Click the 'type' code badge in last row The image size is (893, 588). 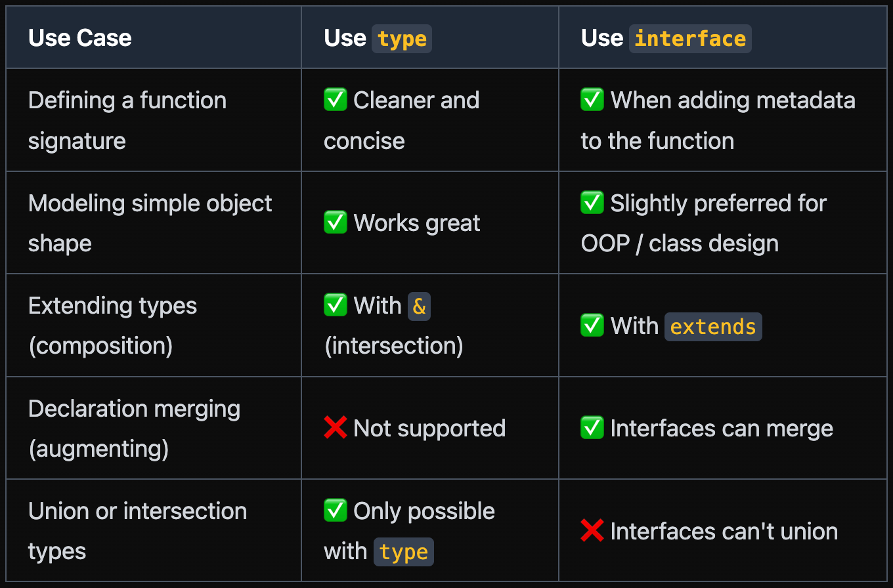[x=403, y=552]
